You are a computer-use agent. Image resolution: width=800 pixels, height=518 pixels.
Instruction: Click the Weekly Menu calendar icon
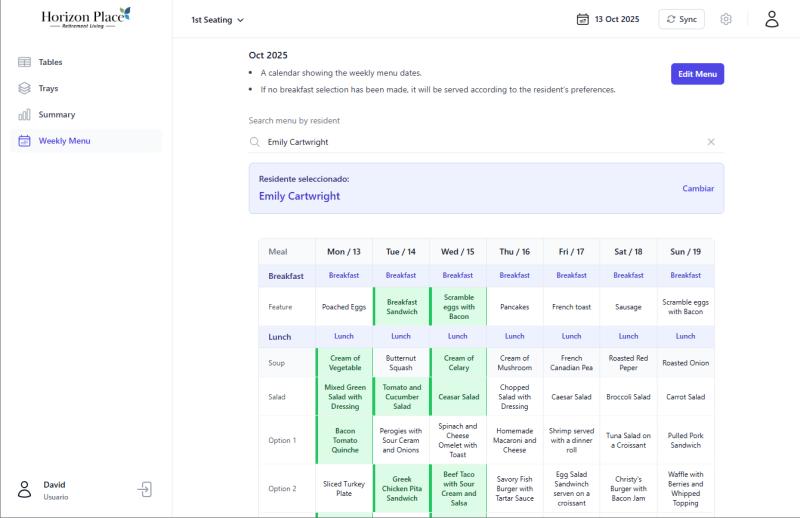pyautogui.click(x=24, y=141)
